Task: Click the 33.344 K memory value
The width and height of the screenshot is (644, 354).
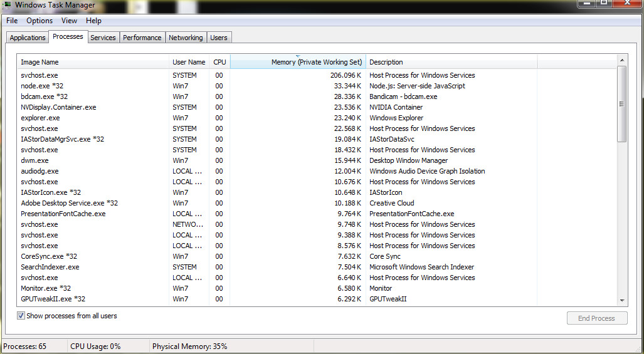Action: [347, 86]
